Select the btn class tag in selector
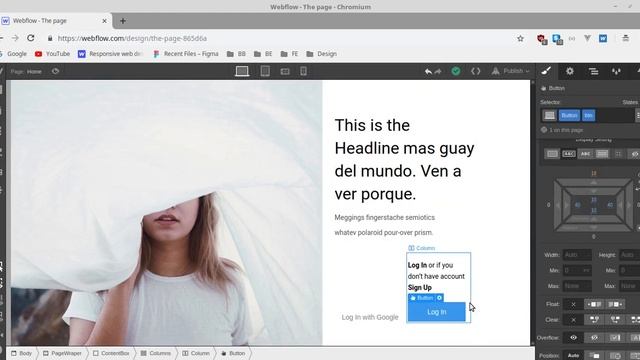 coord(588,116)
